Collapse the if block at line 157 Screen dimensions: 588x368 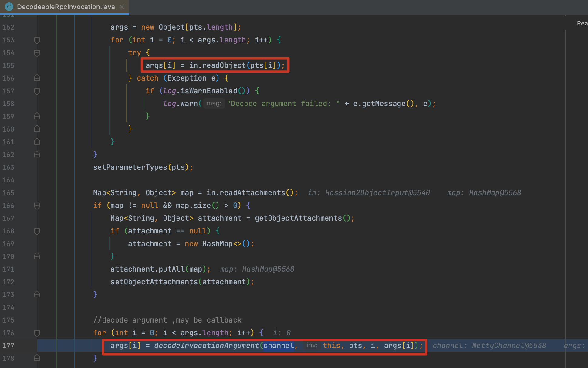tap(37, 91)
